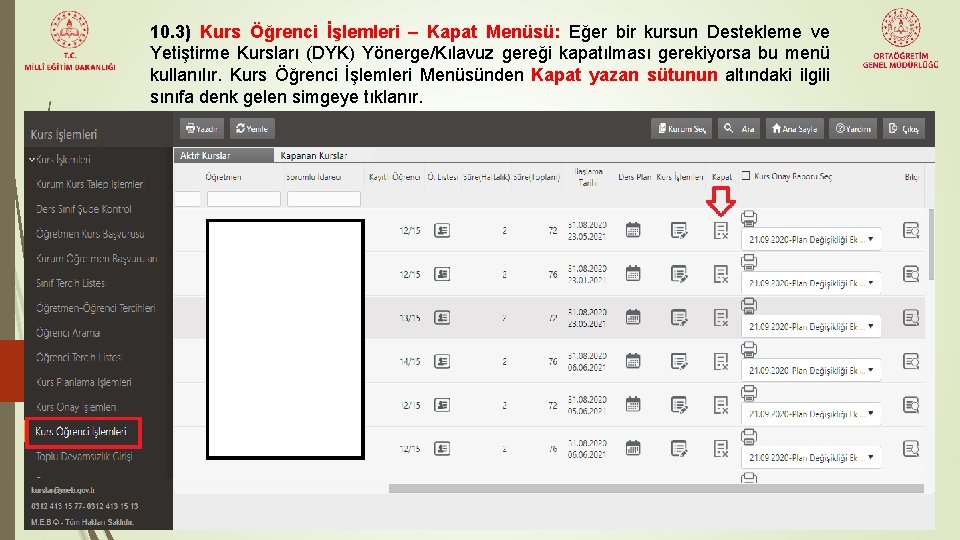Open Kurs İşlemleri icon in 12/15 row ending 23.05.2021
Image resolution: width=960 pixels, height=540 pixels.
[x=679, y=230]
